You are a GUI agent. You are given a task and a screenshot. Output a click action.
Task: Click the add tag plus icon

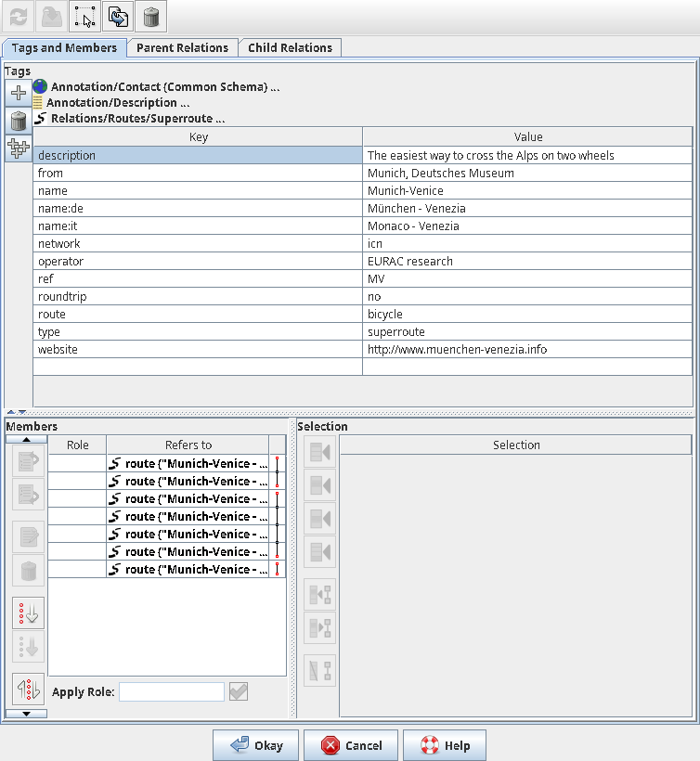19,93
